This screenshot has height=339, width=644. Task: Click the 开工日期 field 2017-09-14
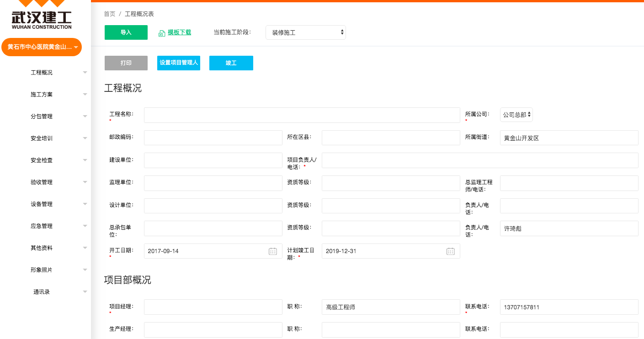(x=213, y=251)
